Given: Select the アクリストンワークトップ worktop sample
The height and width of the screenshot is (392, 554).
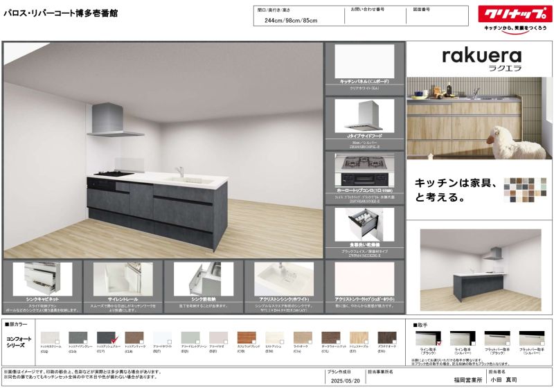Looking at the screenshot, I should pyautogui.click(x=364, y=279).
